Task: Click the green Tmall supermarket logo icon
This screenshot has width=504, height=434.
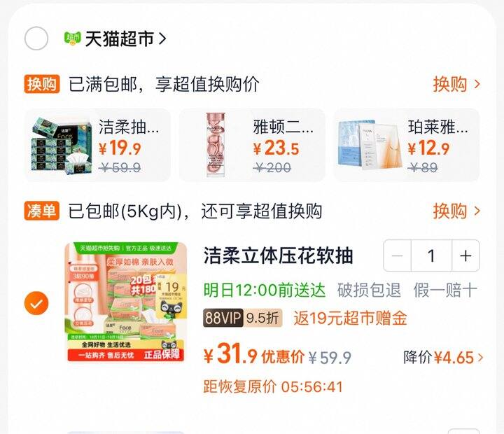Action: [x=72, y=38]
